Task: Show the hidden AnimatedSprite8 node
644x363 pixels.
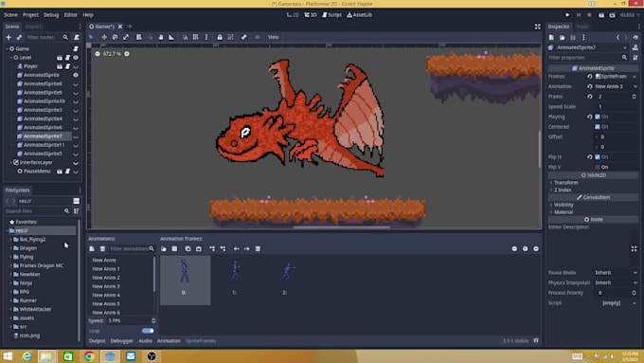Action: tap(76, 84)
